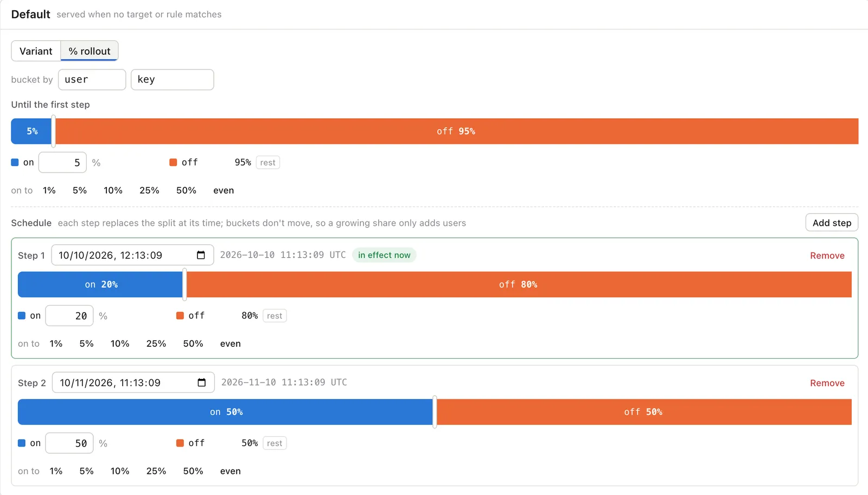The width and height of the screenshot is (868, 495).
Task: Set Step 2 on to 25%
Action: point(156,471)
